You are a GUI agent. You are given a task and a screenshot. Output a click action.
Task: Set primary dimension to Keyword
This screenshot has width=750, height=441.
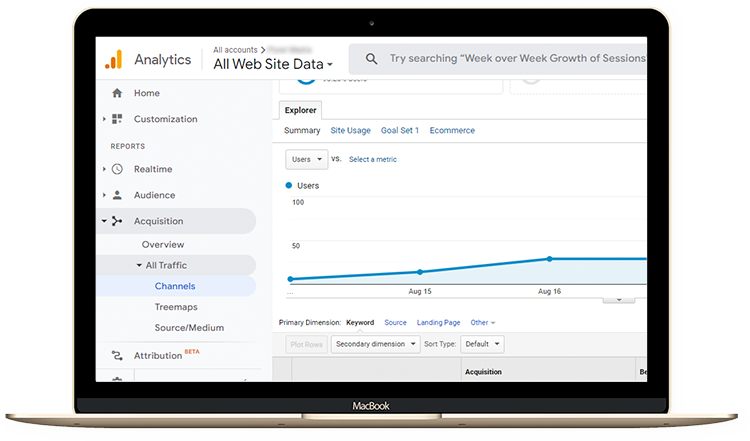(360, 322)
